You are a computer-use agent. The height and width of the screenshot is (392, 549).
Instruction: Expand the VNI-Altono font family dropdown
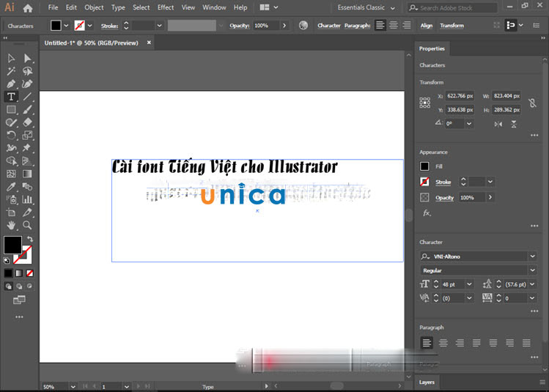click(x=532, y=256)
